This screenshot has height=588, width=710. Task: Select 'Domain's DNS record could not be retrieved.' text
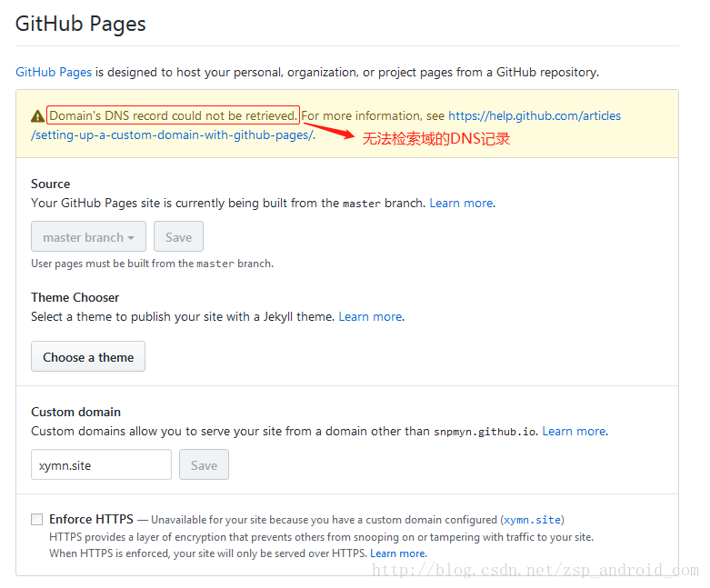point(173,115)
